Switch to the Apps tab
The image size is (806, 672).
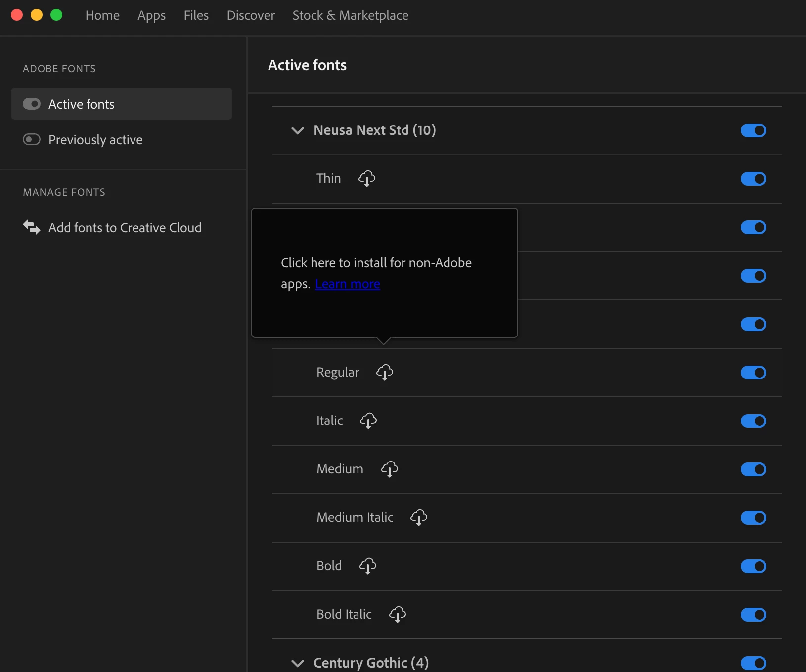(x=151, y=15)
